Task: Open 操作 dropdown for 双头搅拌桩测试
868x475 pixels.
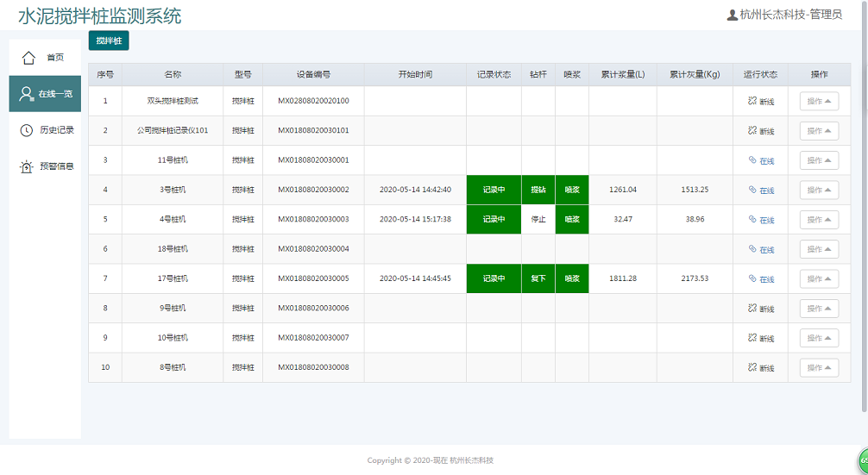Action: pos(819,101)
